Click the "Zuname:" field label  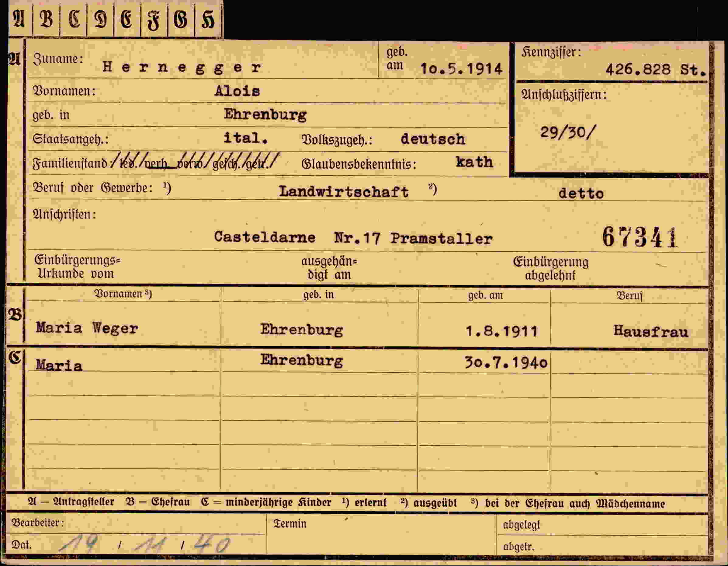tap(58, 59)
